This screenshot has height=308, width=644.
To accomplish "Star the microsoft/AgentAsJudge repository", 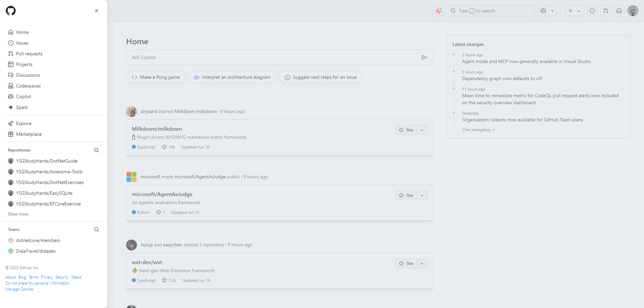I will tap(406, 195).
